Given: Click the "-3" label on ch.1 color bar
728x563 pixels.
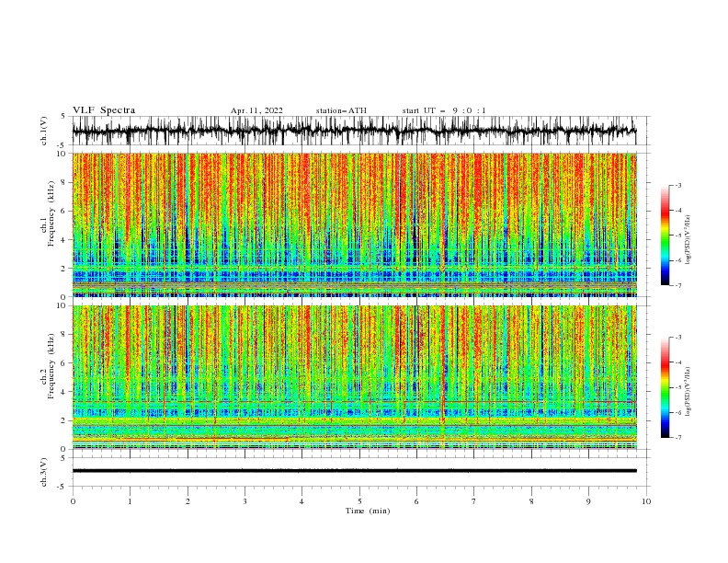Looking at the screenshot, I should click(678, 185).
